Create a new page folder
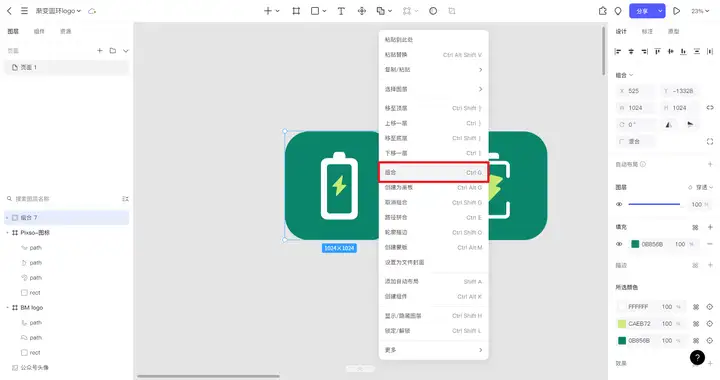The height and width of the screenshot is (380, 720). click(112, 50)
